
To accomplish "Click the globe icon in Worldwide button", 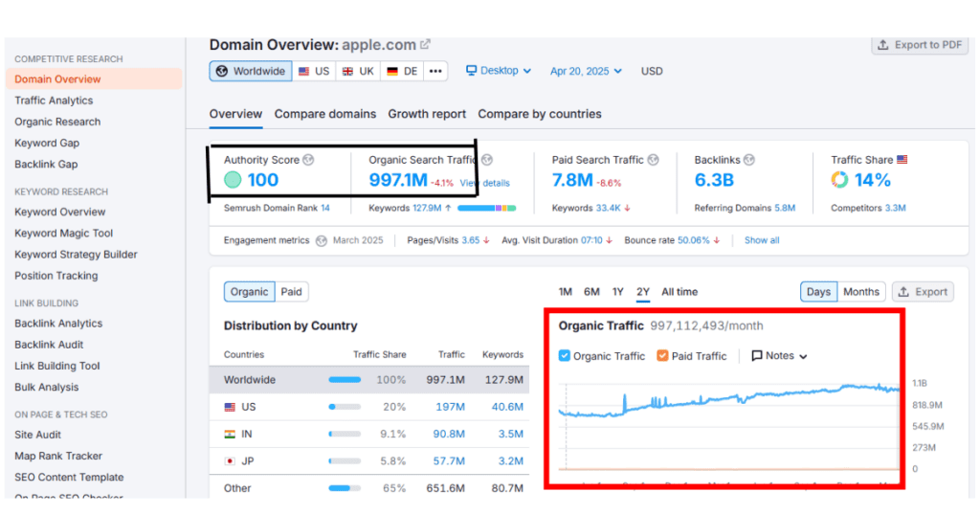I will (222, 71).
